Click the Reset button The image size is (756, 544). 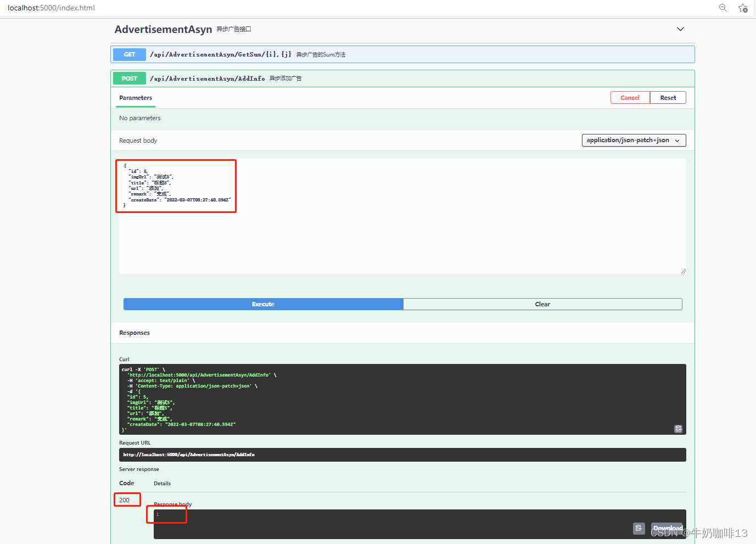(x=668, y=98)
